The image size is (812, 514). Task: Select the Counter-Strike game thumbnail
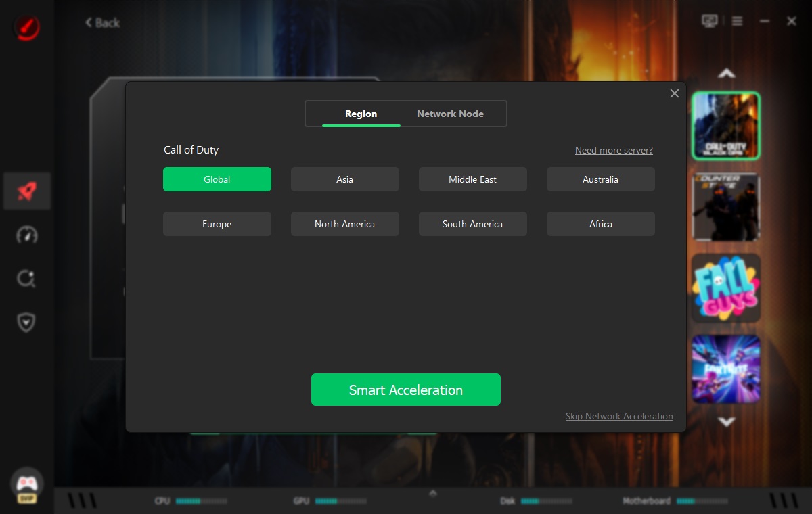[x=726, y=207]
